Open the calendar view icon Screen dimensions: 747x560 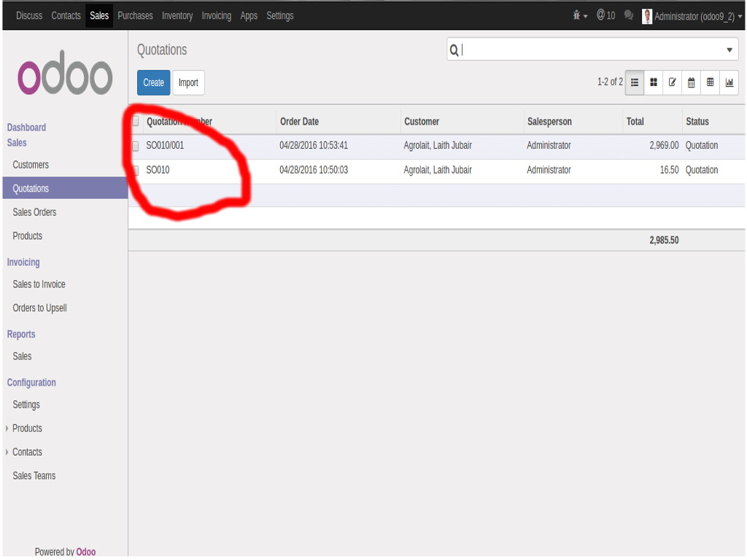pos(692,83)
